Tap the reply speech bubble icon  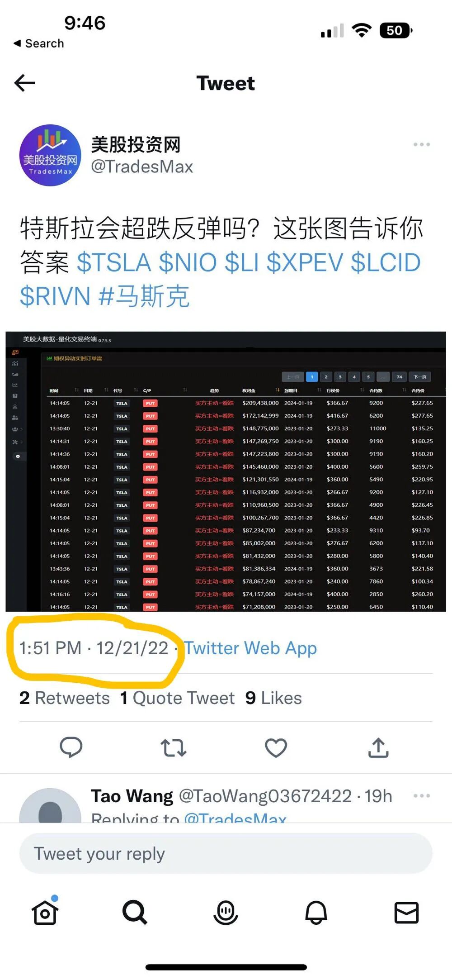71,747
